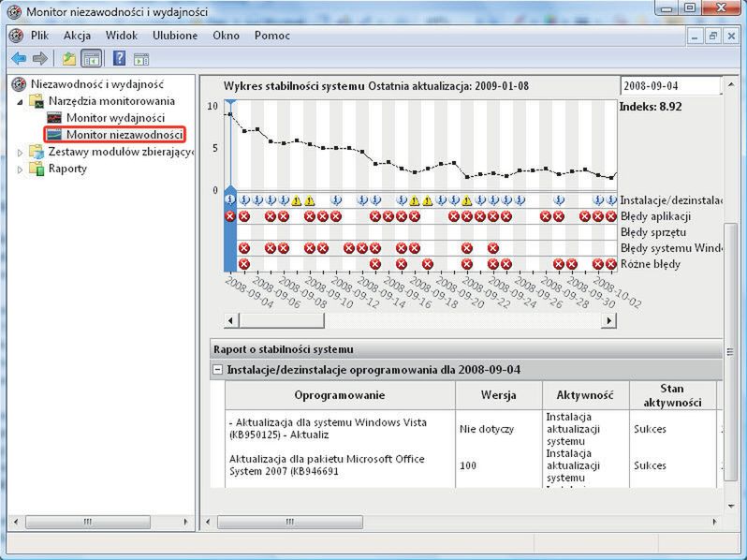The image size is (747, 560).
Task: Select Zestawy modułów zbierających tree item
Action: click(121, 152)
